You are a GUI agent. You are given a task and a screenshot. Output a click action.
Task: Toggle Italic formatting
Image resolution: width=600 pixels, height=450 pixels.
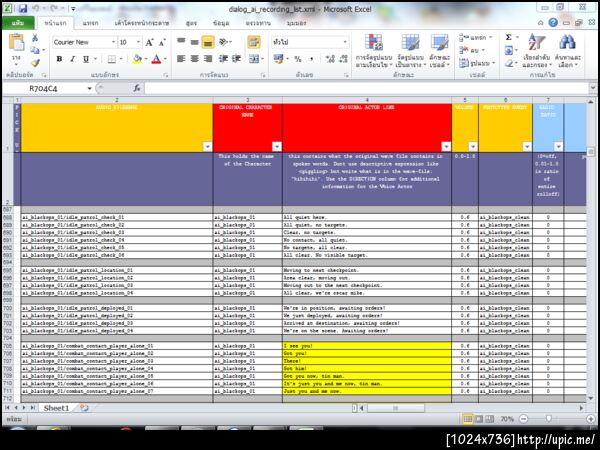pos(72,59)
